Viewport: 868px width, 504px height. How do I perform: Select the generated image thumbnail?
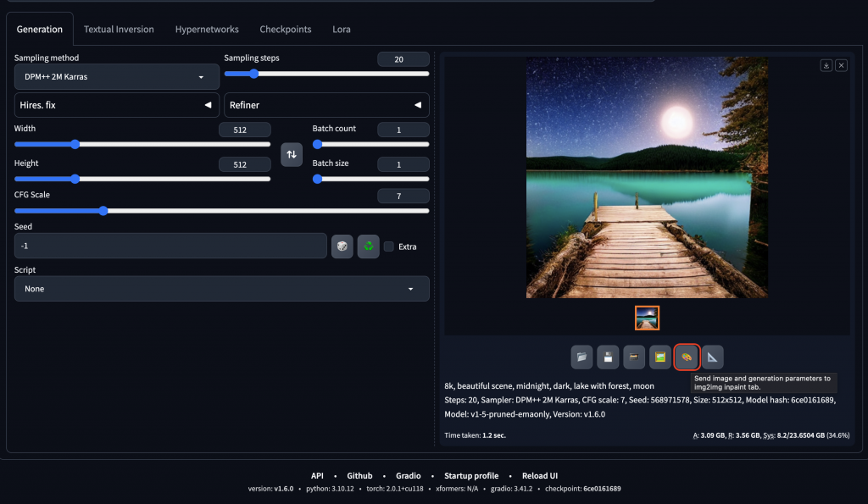click(x=647, y=318)
